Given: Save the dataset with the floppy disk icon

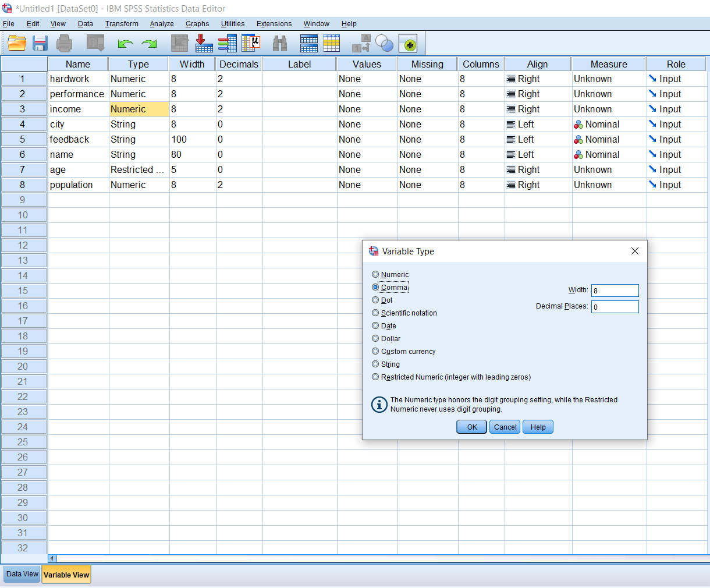Looking at the screenshot, I should [40, 44].
